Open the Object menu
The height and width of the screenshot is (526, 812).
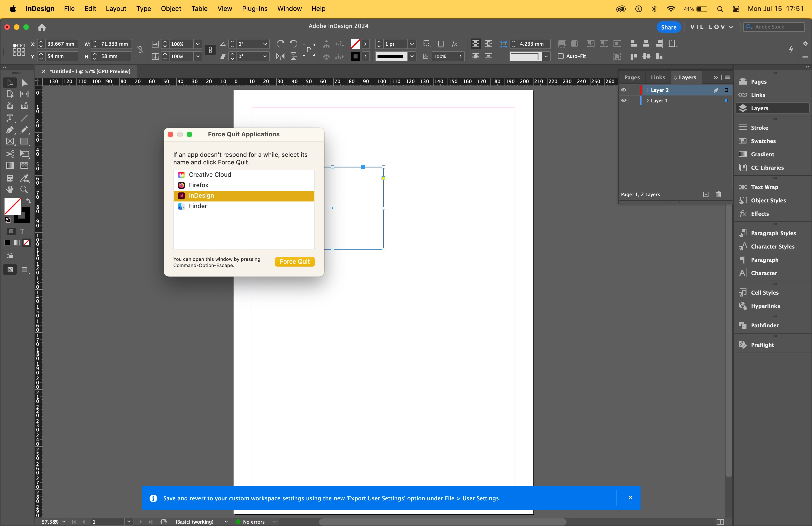tap(171, 9)
